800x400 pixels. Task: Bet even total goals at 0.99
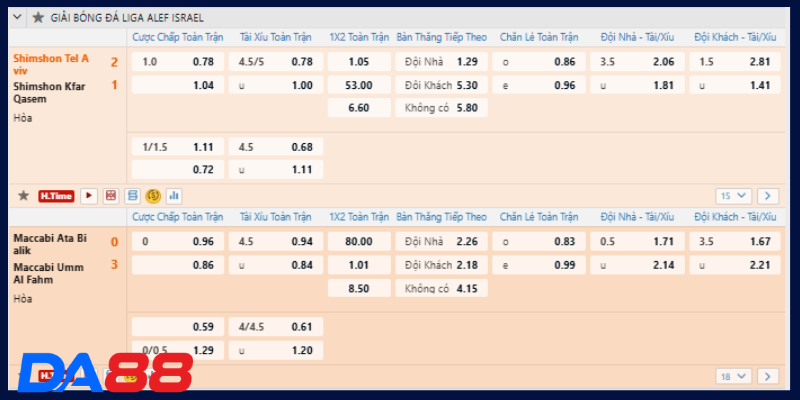click(539, 265)
